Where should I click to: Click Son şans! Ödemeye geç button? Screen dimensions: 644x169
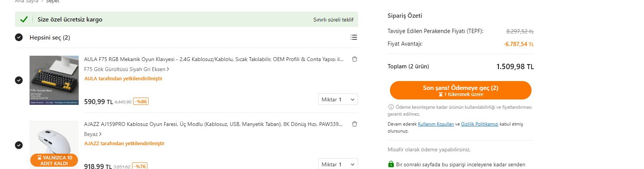pos(460,90)
